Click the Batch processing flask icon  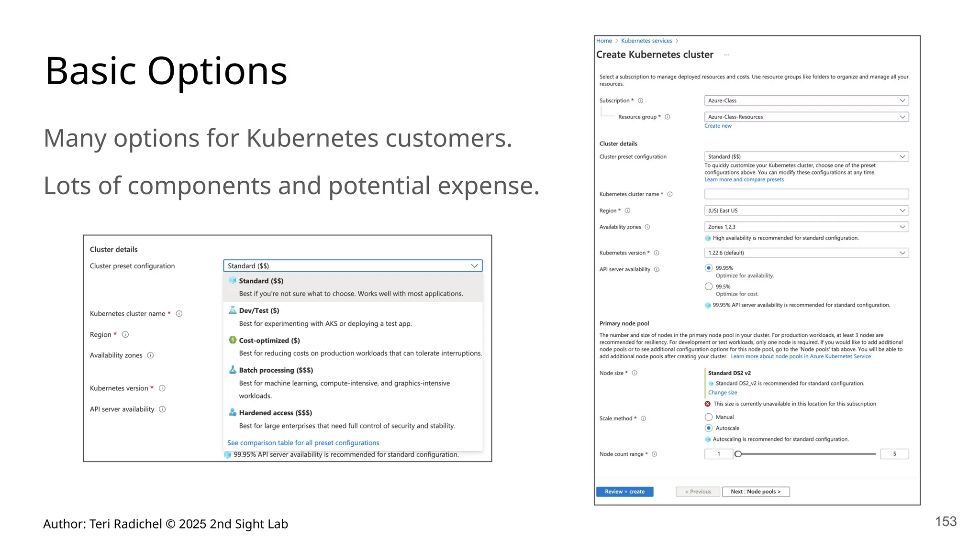pyautogui.click(x=233, y=370)
